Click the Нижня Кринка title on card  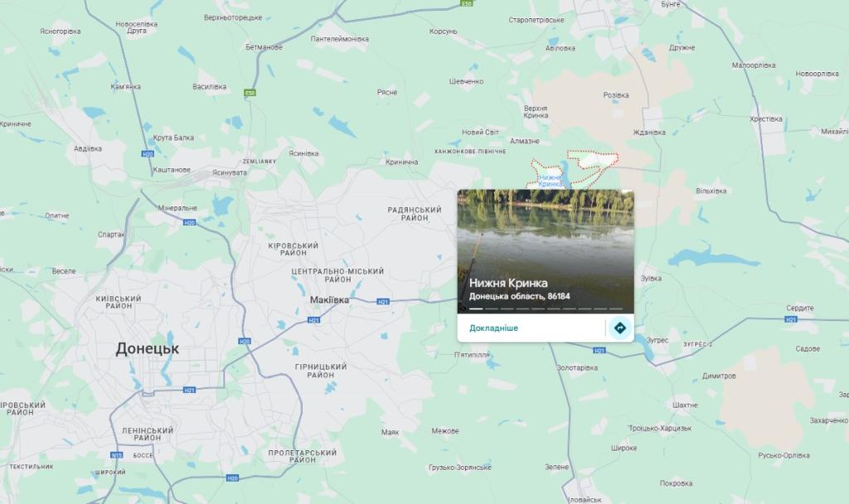508,283
